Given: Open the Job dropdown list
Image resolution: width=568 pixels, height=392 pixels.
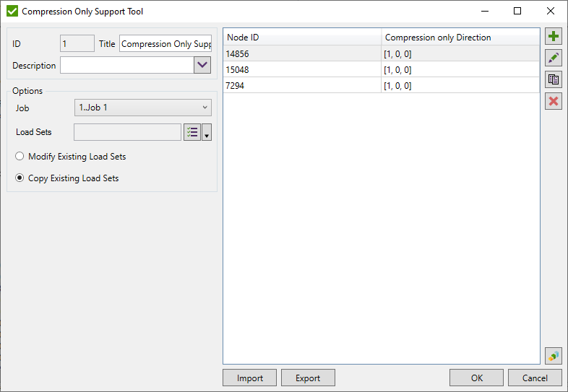Looking at the screenshot, I should (143, 108).
